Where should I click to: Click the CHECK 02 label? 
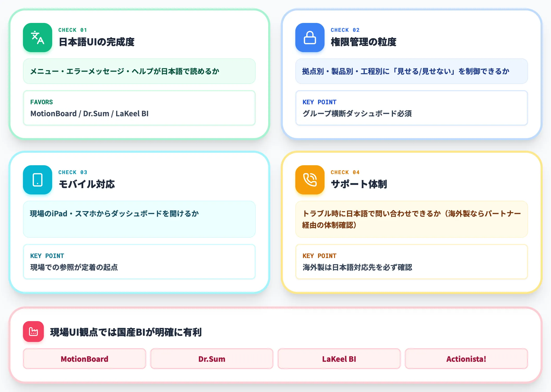click(345, 30)
